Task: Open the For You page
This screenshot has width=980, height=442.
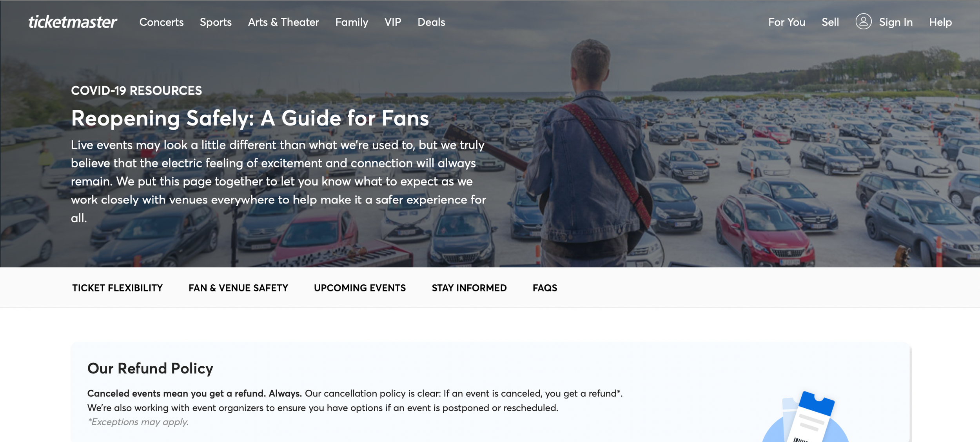Action: pyautogui.click(x=786, y=22)
